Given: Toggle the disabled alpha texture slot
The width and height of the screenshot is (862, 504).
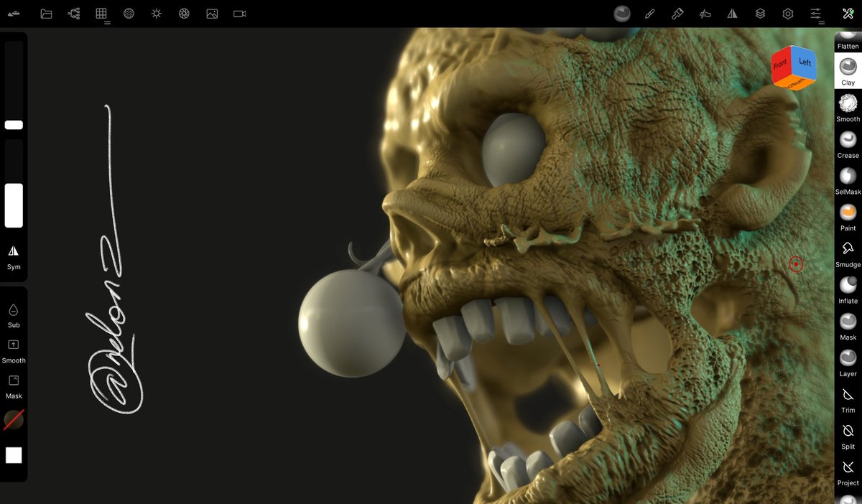Looking at the screenshot, I should point(13,420).
